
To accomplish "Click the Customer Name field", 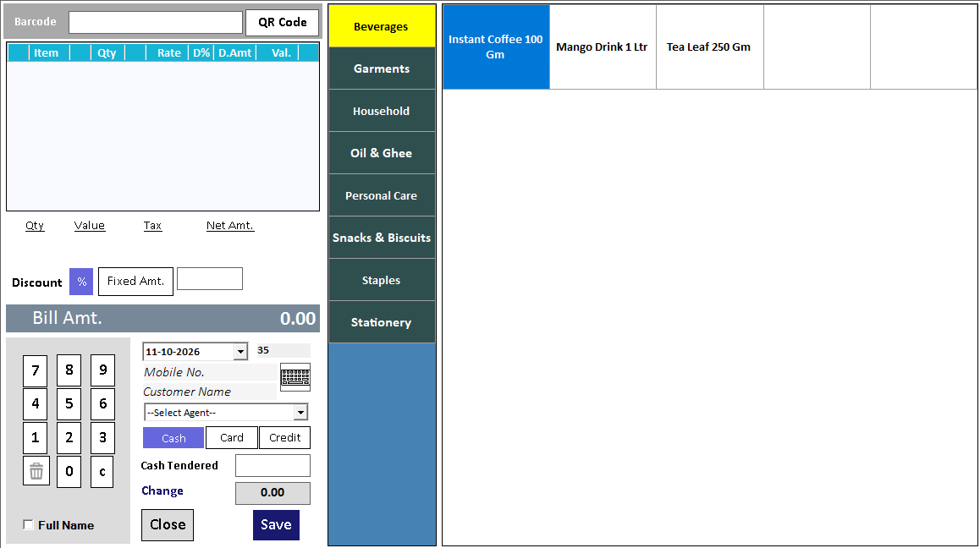I will [x=209, y=392].
